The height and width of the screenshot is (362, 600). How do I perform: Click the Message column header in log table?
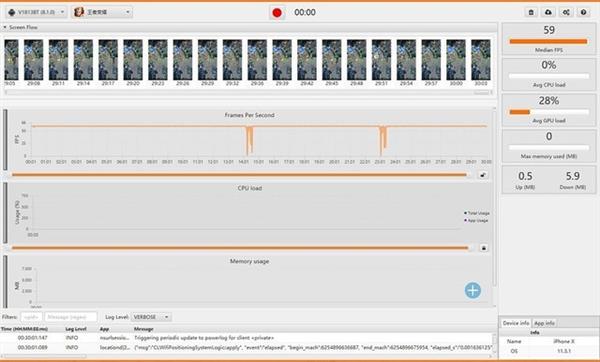coord(143,329)
